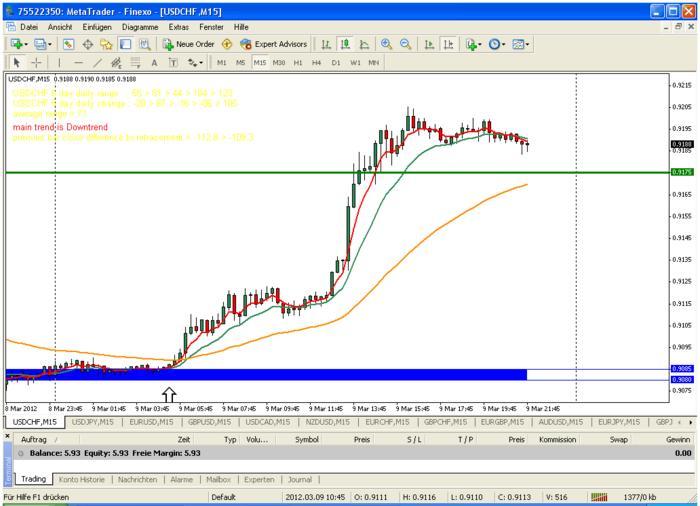Open the Konto Historie terminal tab
This screenshot has height=506, width=700.
pyautogui.click(x=82, y=479)
